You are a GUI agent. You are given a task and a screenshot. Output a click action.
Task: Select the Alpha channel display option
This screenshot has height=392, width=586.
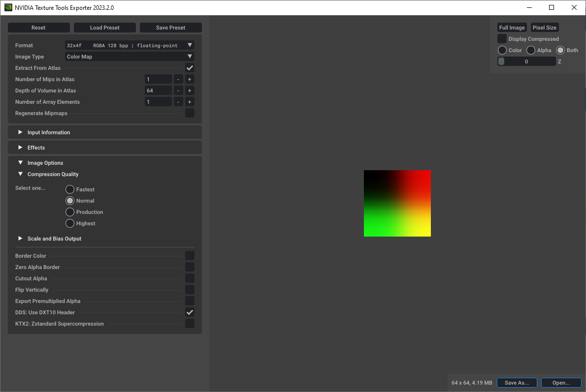pos(531,50)
